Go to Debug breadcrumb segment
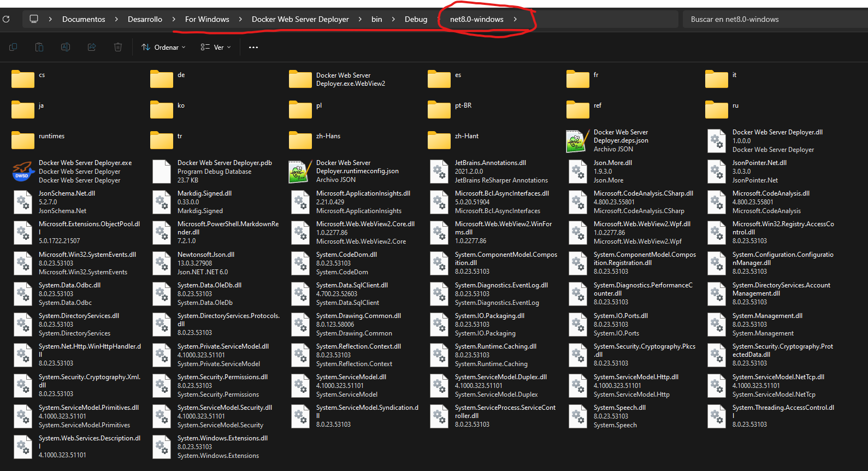Image resolution: width=868 pixels, height=471 pixels. coord(416,19)
